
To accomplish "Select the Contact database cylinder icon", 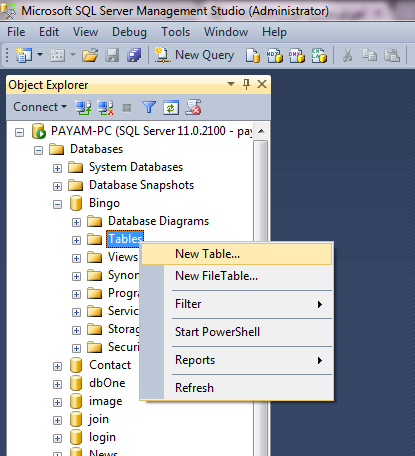I will tap(76, 365).
